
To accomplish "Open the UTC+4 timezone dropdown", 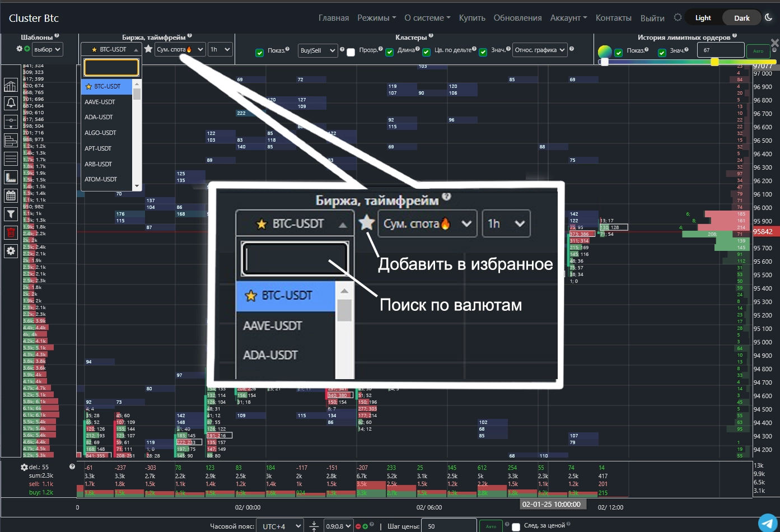I will click(x=280, y=526).
